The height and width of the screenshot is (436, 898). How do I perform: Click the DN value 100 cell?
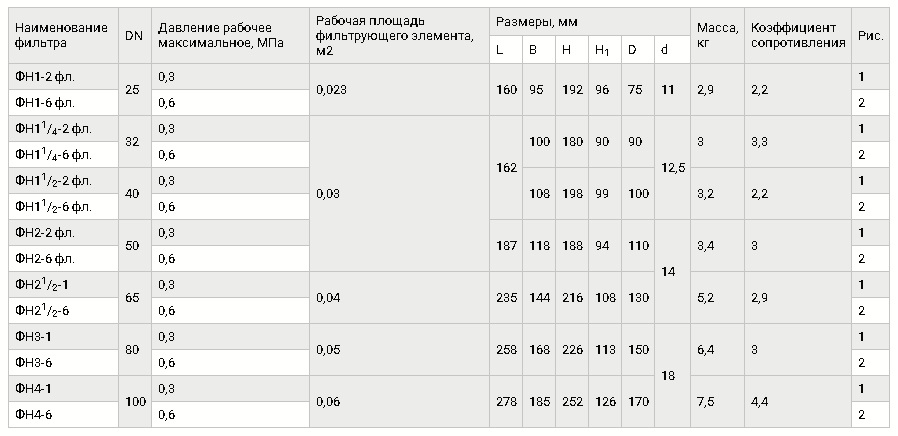coord(135,402)
